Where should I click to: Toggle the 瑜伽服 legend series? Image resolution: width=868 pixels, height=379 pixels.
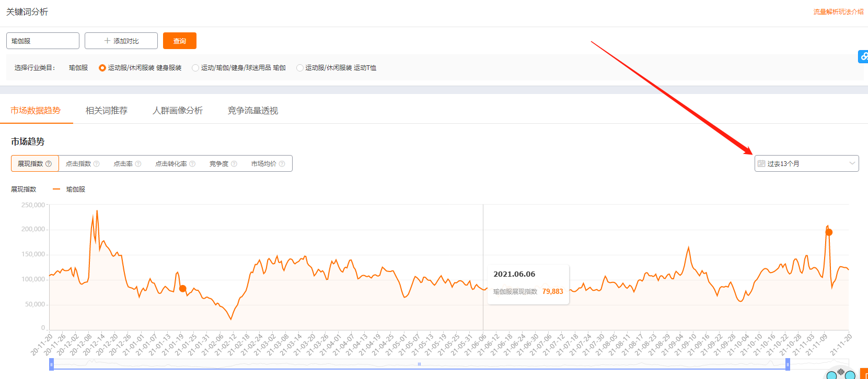(x=69, y=189)
